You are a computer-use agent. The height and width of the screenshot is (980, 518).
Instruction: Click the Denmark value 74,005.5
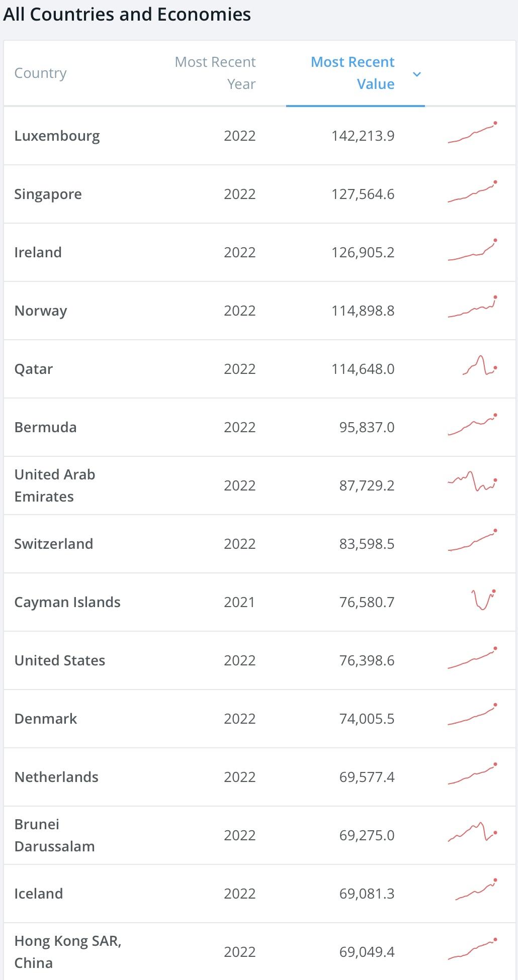367,719
